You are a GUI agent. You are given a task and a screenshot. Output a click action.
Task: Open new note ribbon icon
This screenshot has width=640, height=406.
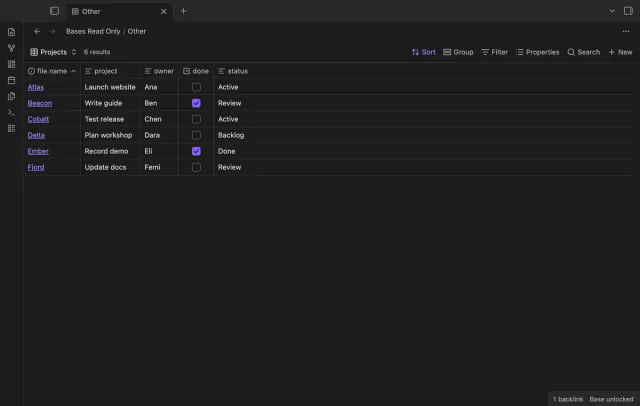pos(11,32)
